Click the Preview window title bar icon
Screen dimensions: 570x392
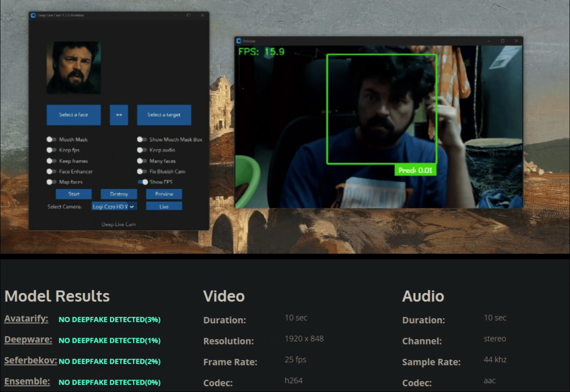239,41
